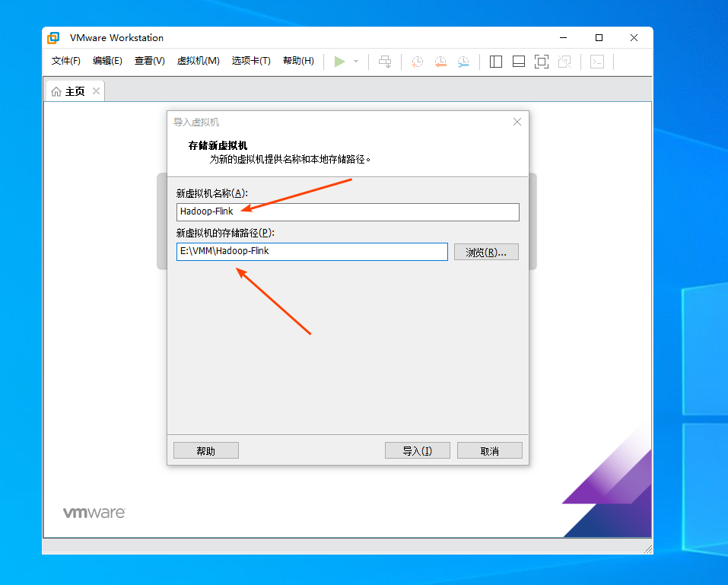Click the storage path input field
The width and height of the screenshot is (728, 585).
click(x=312, y=251)
